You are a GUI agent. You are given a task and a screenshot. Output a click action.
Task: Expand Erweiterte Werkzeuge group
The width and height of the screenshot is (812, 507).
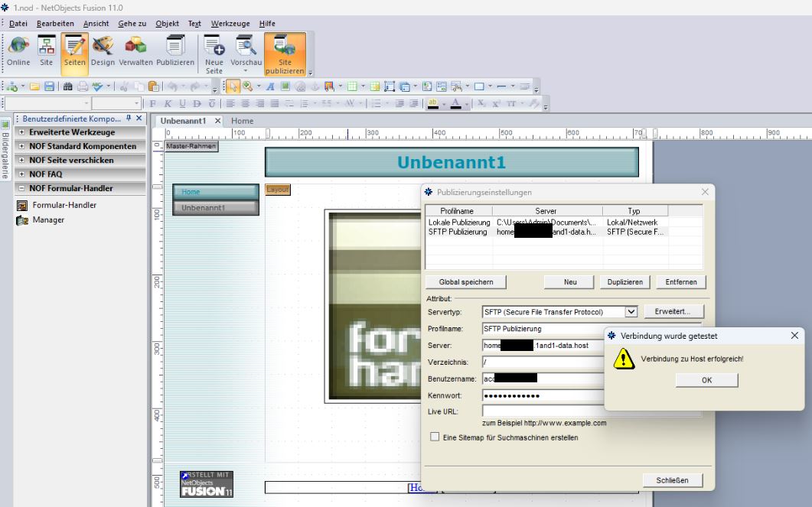[x=21, y=132]
